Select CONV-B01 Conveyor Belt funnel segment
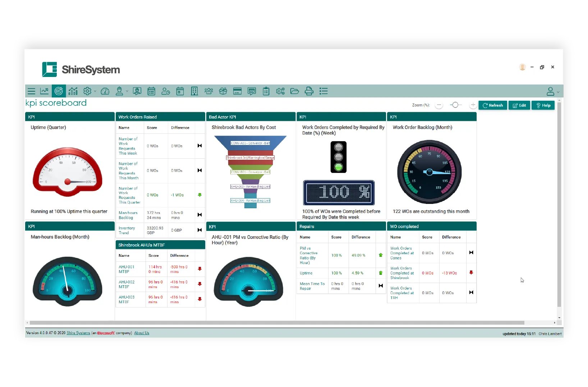Image resolution: width=588 pixels, height=387 pixels. tap(250, 172)
